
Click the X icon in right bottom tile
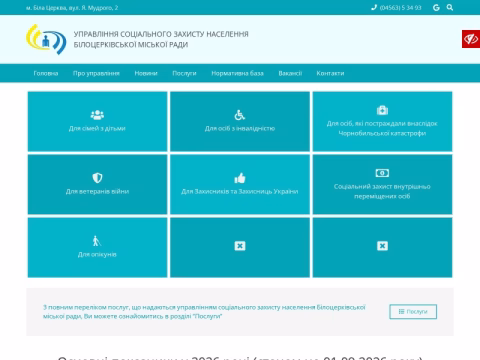coord(382,246)
